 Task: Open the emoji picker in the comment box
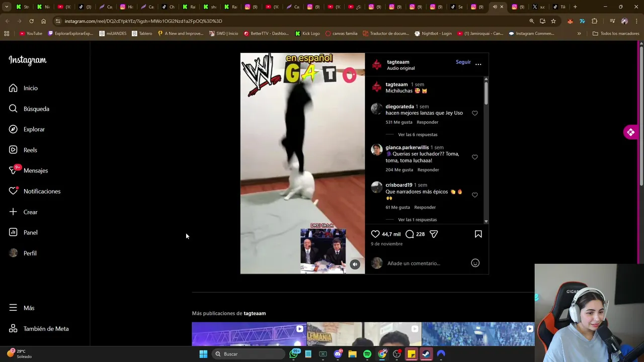pos(475,263)
